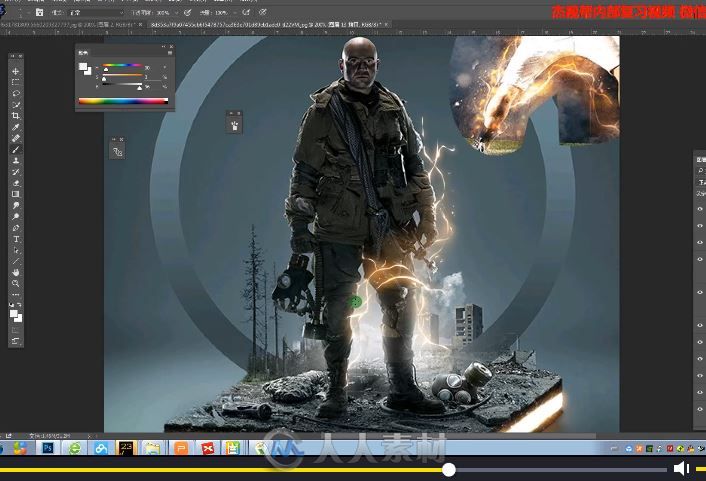This screenshot has height=481, width=706.
Task: Open the red X app on taskbar
Action: (207, 448)
